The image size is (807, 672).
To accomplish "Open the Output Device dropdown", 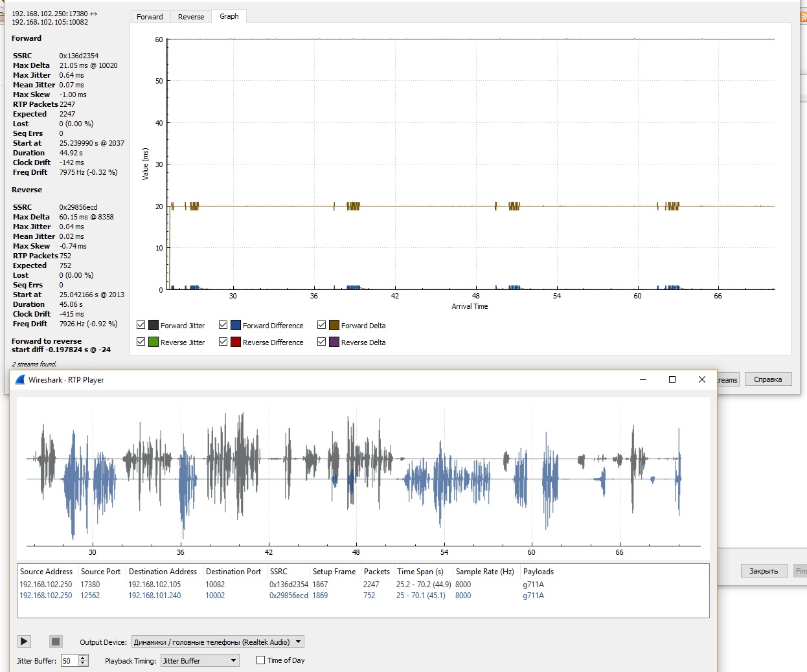I will coord(218,642).
